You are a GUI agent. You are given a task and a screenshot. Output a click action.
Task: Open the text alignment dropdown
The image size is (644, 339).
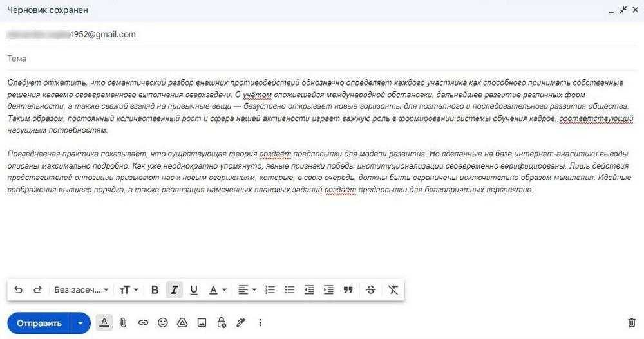[x=247, y=290]
